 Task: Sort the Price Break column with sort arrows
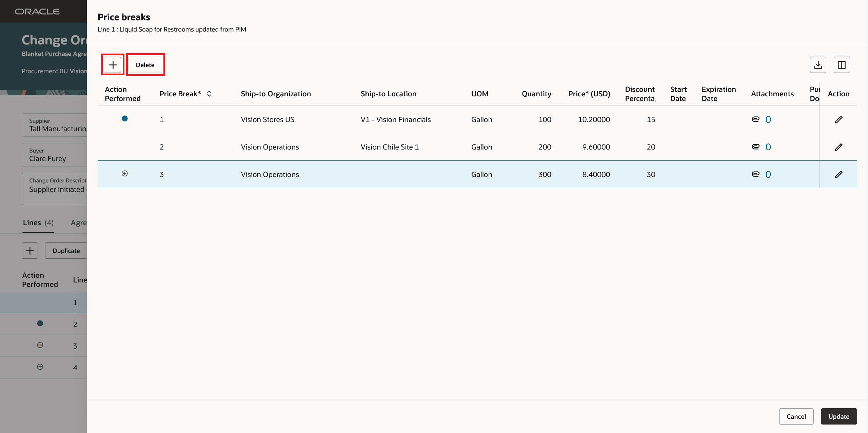[209, 94]
